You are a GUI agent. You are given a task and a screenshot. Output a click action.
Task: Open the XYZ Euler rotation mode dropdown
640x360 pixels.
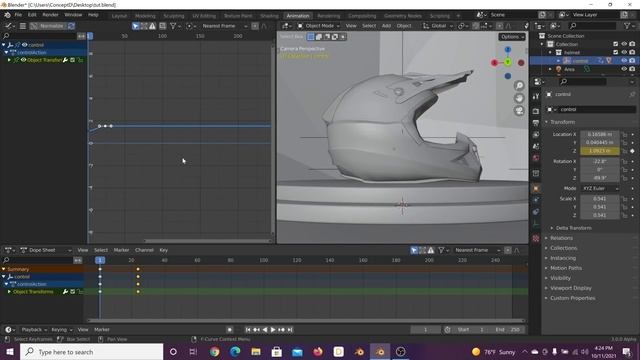click(x=600, y=189)
